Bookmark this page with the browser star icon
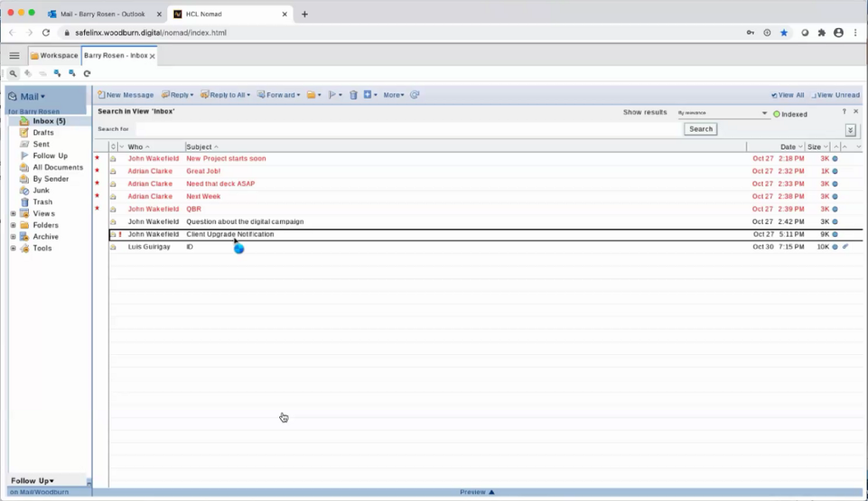Viewport: 868px width, 501px height. tap(784, 32)
